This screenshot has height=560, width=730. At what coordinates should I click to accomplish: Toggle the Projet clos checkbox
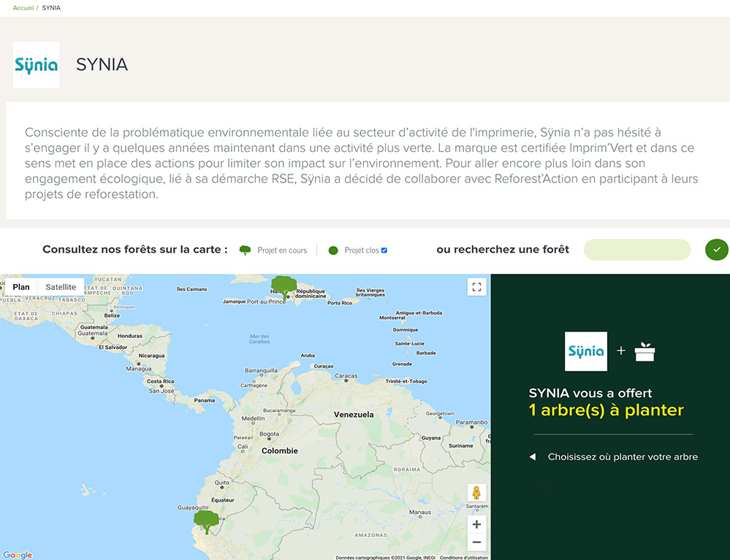[x=384, y=250]
